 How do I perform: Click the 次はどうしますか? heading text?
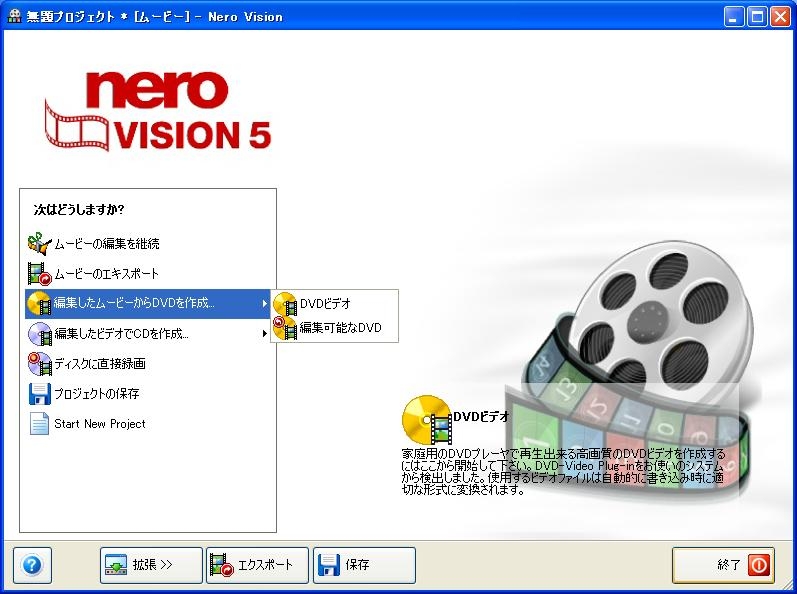tap(79, 209)
